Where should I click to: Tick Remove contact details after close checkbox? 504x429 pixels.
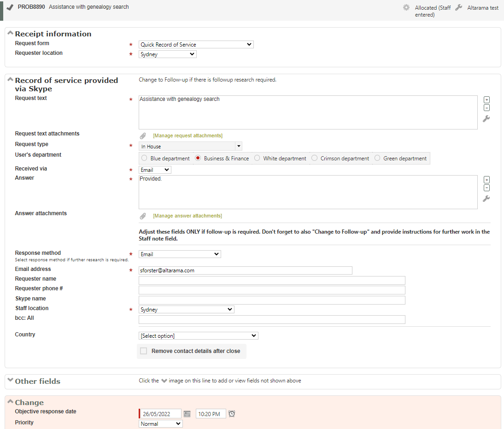[144, 351]
